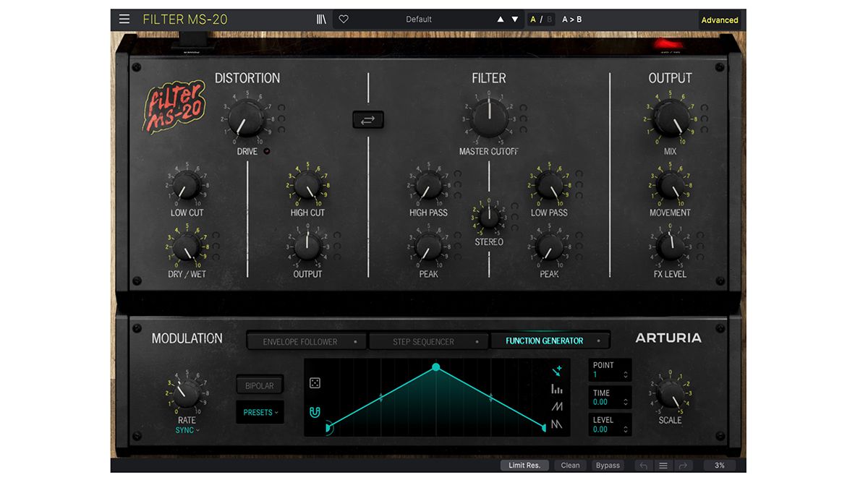Enable Function Generator with its dot

pos(599,341)
